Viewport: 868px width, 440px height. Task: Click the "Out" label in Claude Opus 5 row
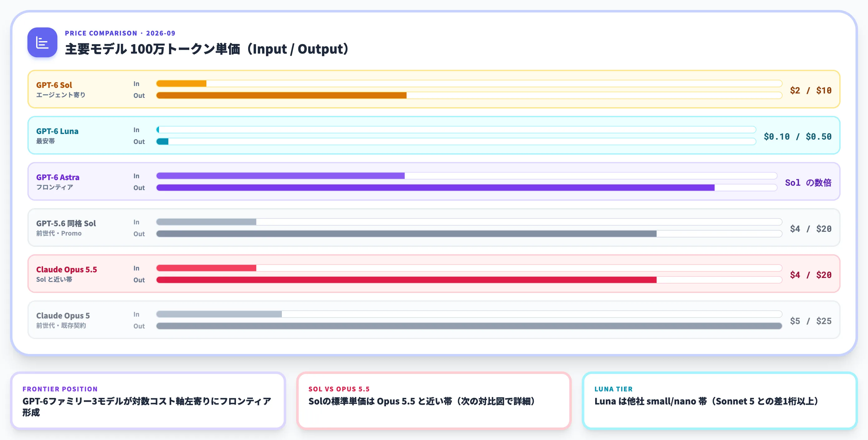click(x=139, y=326)
